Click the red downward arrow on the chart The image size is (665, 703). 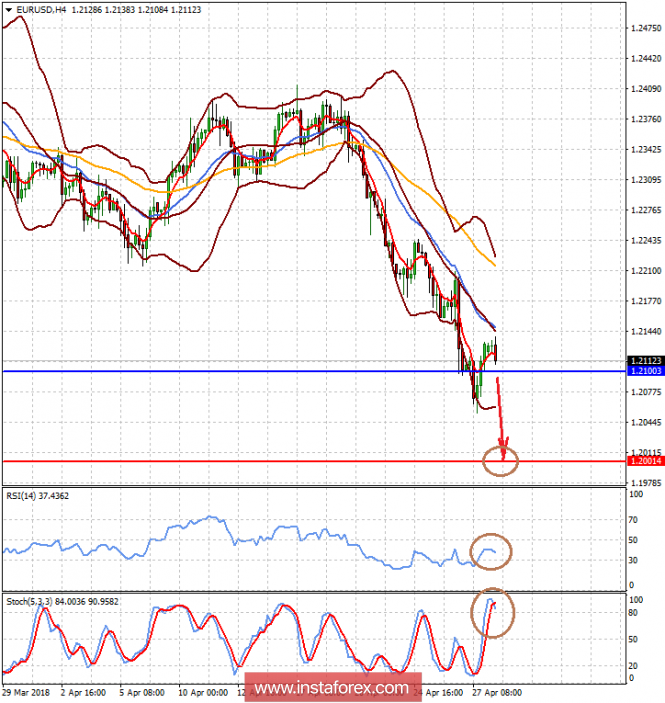(501, 410)
